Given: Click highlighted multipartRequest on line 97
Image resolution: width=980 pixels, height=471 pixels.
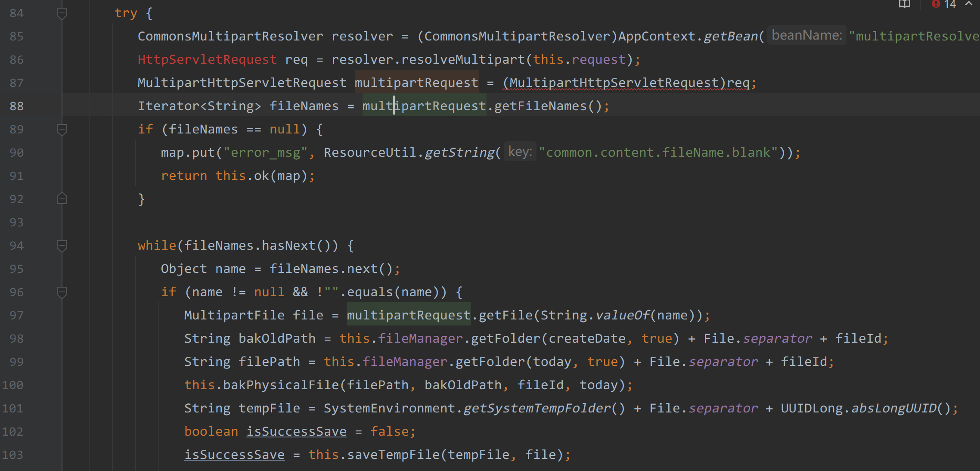Looking at the screenshot, I should 408,315.
